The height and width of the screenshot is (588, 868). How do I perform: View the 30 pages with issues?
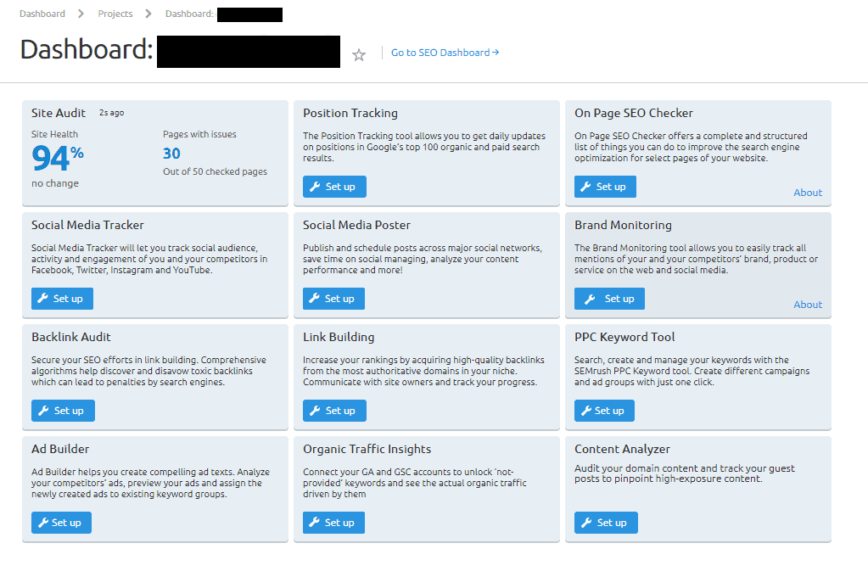[x=171, y=154]
